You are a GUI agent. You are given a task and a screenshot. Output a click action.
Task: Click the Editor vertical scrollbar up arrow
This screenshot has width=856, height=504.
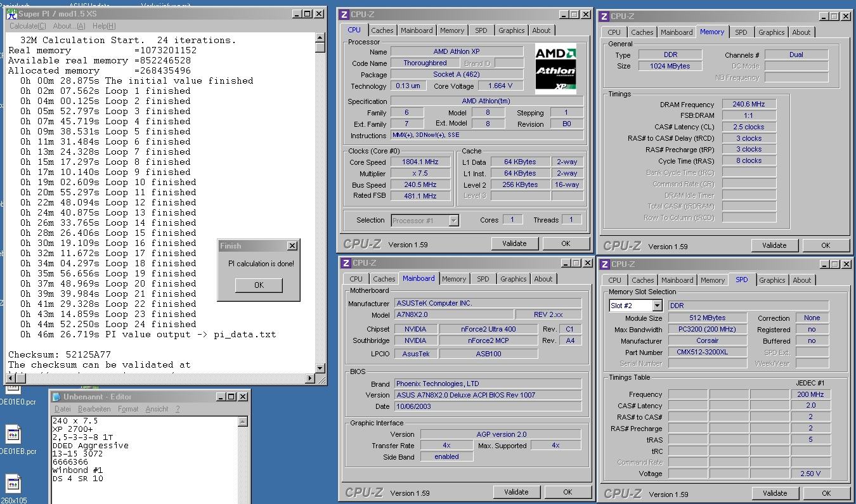tap(243, 422)
